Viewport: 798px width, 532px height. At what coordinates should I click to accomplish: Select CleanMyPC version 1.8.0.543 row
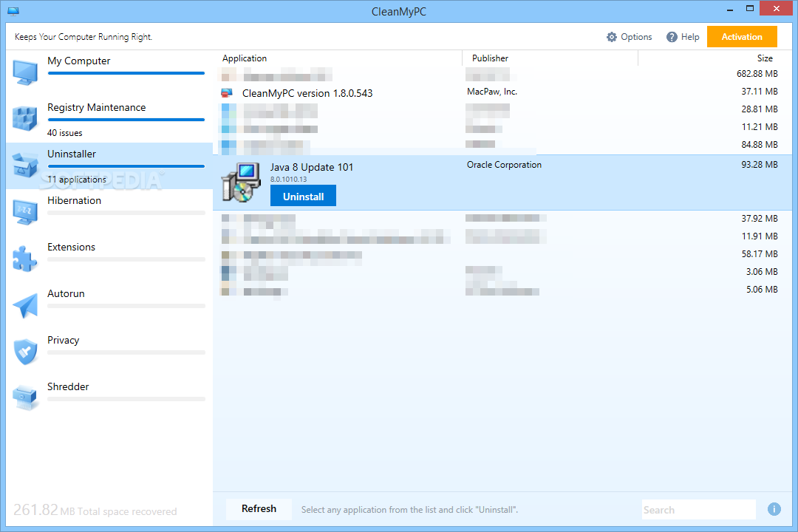[503, 93]
